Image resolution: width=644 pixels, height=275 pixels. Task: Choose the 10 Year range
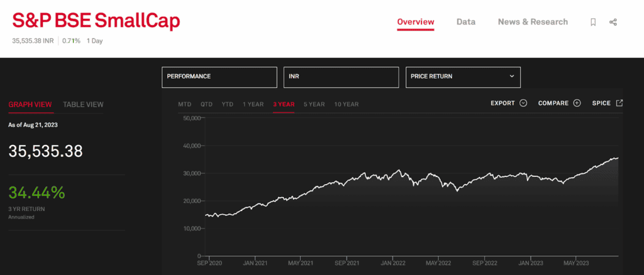tap(347, 104)
